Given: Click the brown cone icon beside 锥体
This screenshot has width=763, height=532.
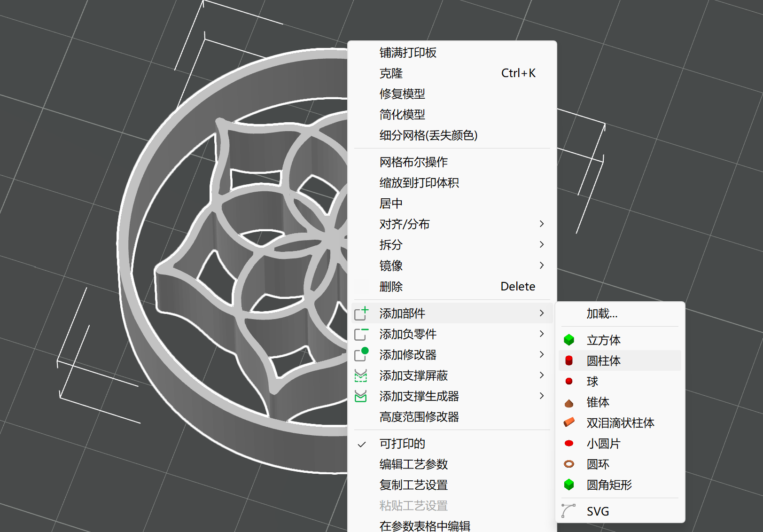Looking at the screenshot, I should (569, 403).
